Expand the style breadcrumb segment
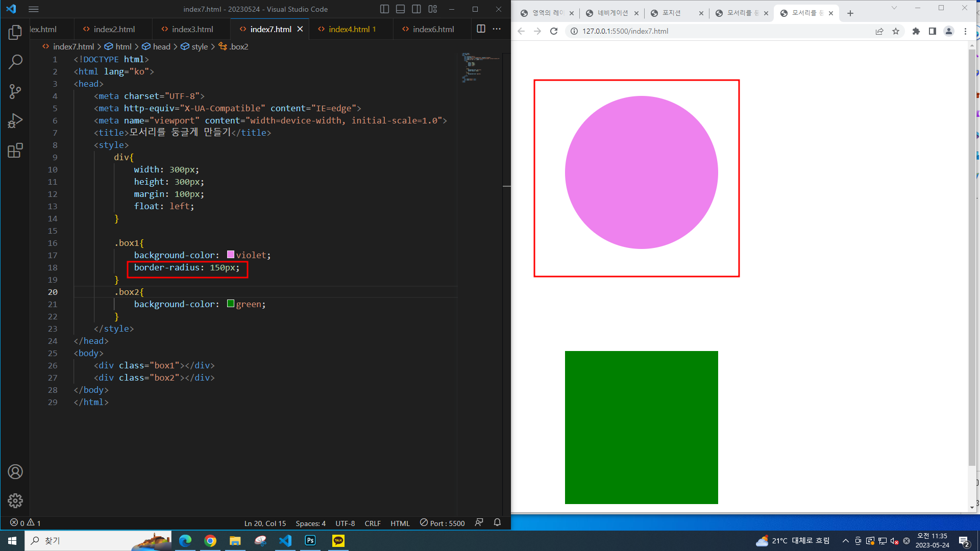This screenshot has width=980, height=551. coord(199,46)
